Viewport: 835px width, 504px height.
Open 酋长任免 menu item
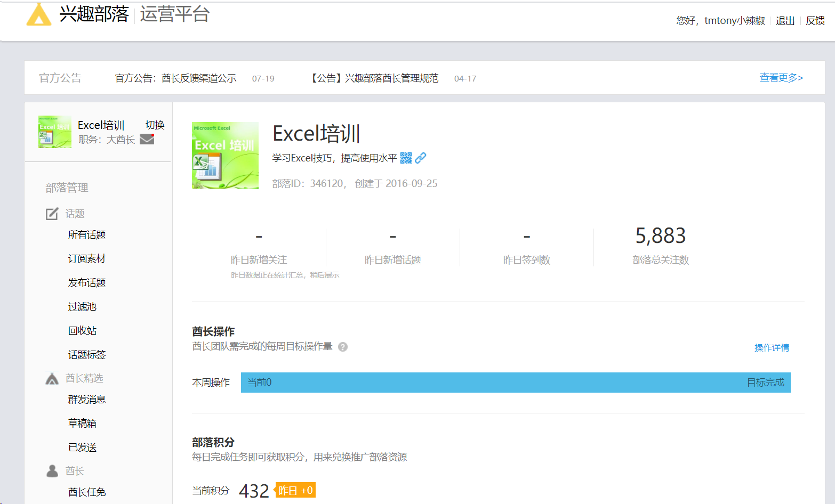click(87, 492)
